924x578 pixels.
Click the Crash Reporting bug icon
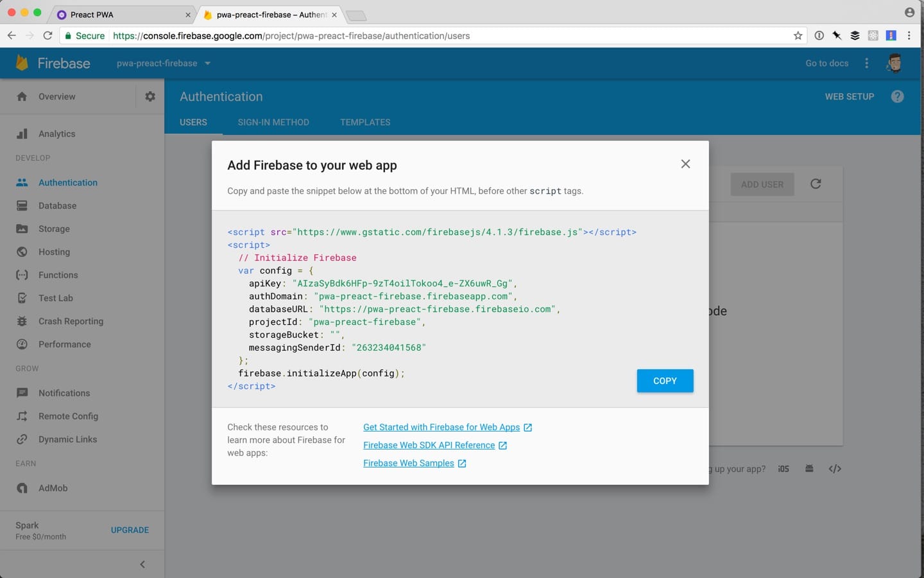[x=22, y=321]
